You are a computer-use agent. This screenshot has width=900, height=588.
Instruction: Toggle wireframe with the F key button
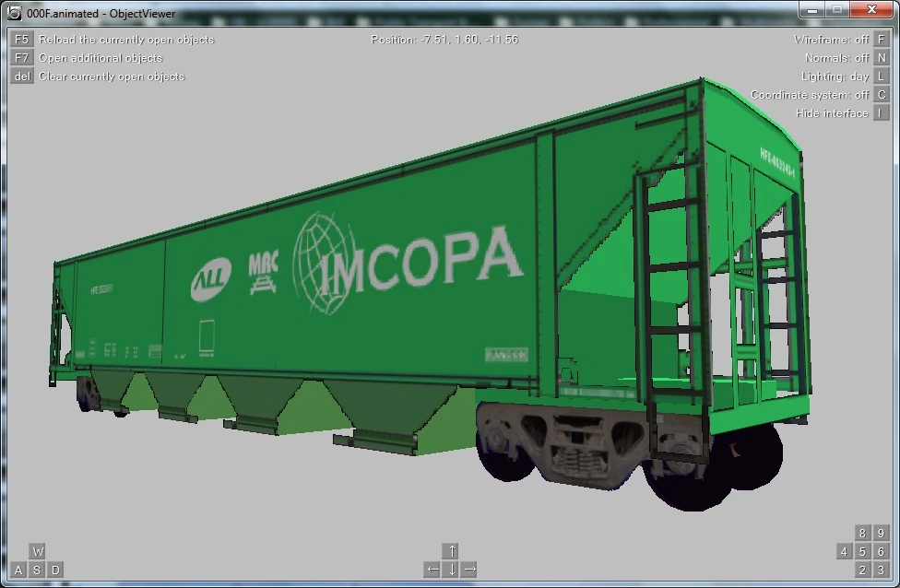(x=881, y=39)
